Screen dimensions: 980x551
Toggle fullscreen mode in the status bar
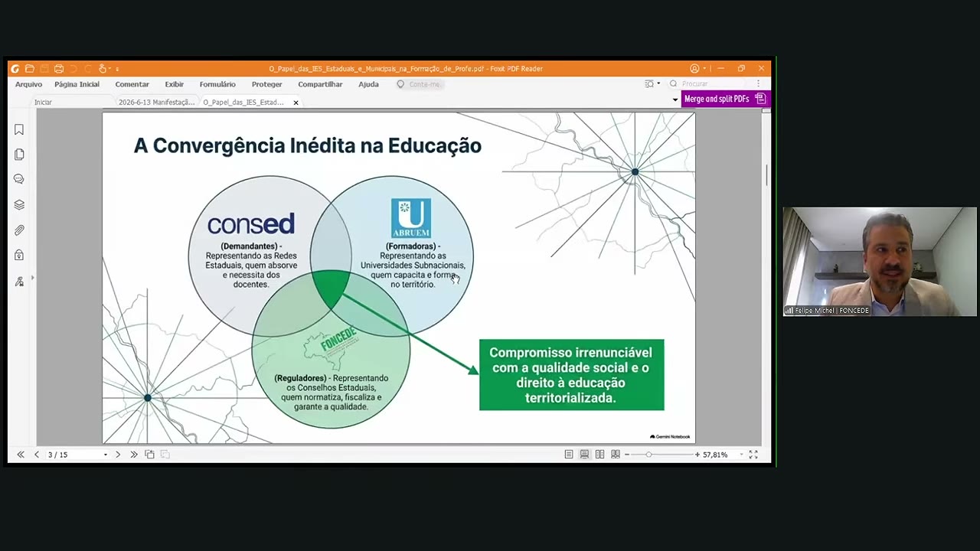(x=753, y=455)
